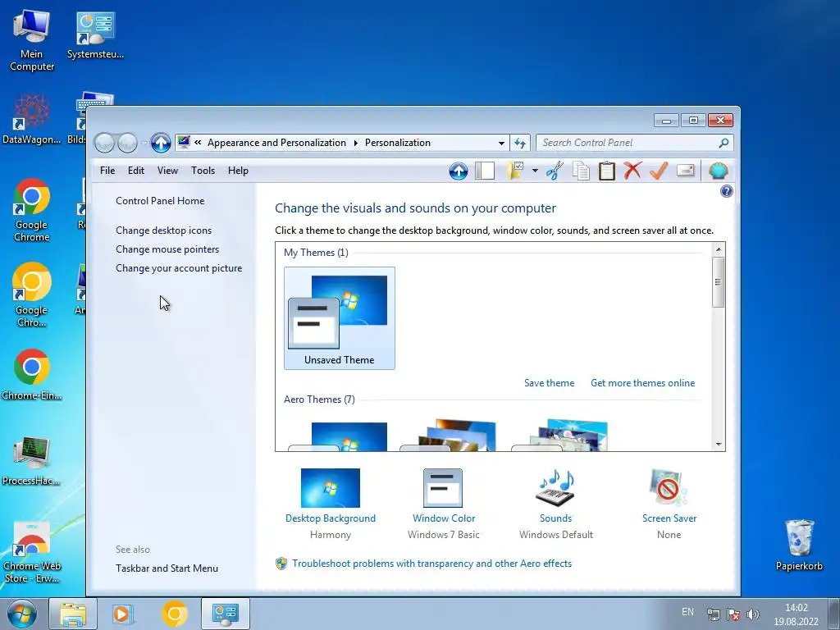Click the theme list scroll down arrow
Screen dimensions: 840x630
pos(719,445)
